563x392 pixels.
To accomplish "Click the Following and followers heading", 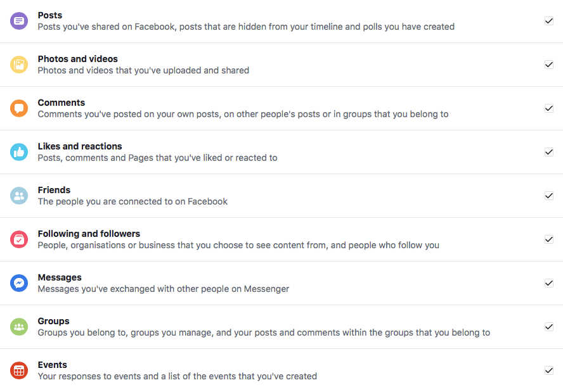I will 89,234.
